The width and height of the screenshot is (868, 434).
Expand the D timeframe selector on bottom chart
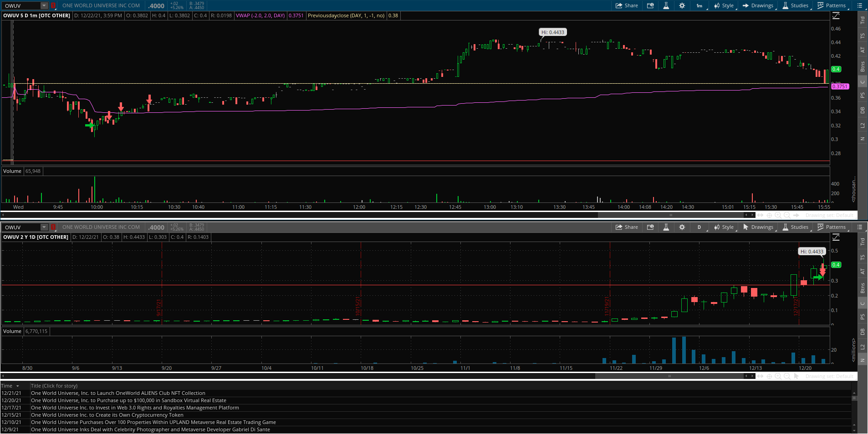point(700,227)
